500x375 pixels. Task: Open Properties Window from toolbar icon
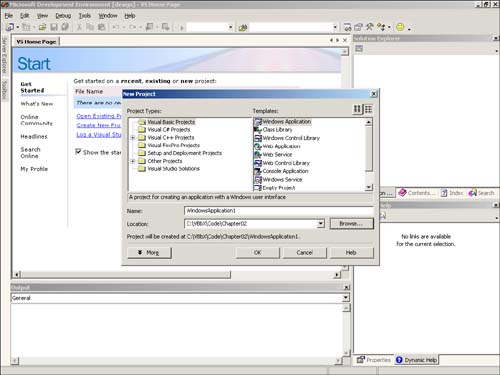(x=359, y=27)
